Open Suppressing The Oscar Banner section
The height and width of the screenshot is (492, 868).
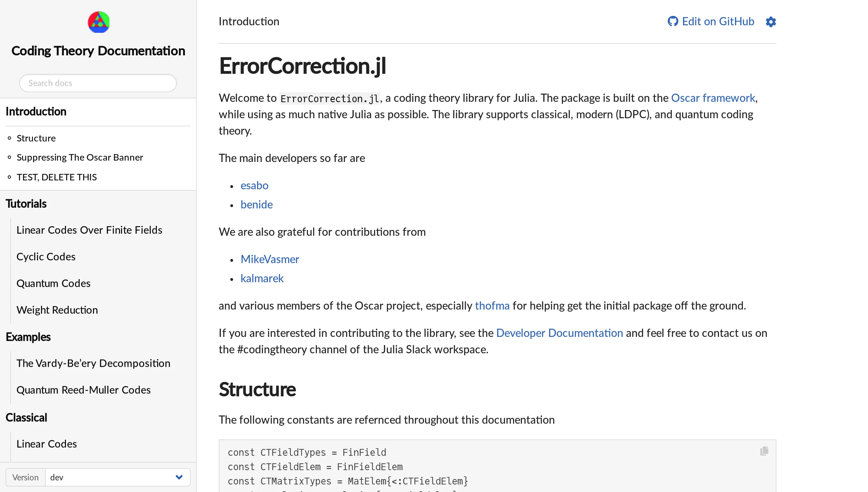coord(80,157)
